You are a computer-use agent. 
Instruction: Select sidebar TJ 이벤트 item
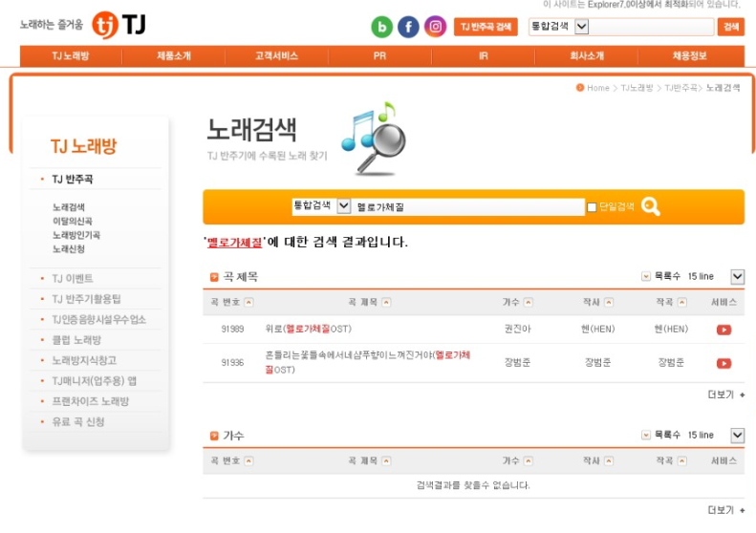[73, 279]
